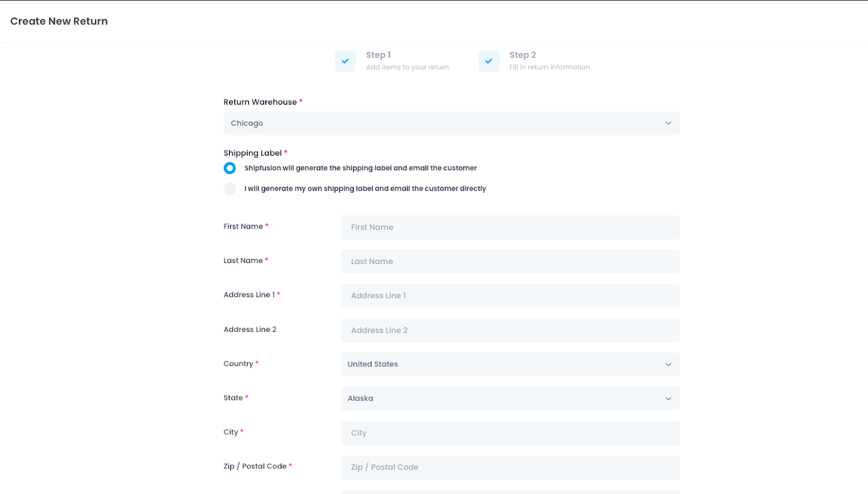Open the Return Warehouse Chicago dropdown
This screenshot has height=494, width=868.
click(451, 123)
